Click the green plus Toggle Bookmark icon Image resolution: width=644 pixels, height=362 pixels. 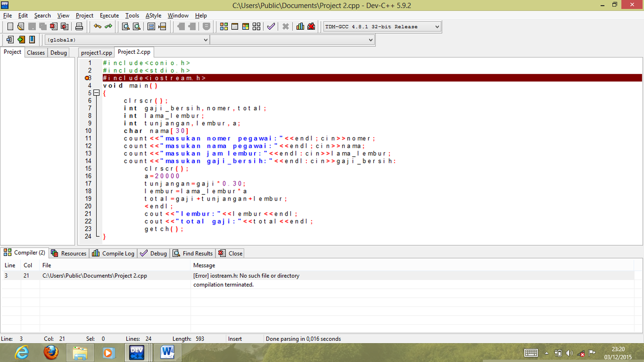click(x=21, y=40)
